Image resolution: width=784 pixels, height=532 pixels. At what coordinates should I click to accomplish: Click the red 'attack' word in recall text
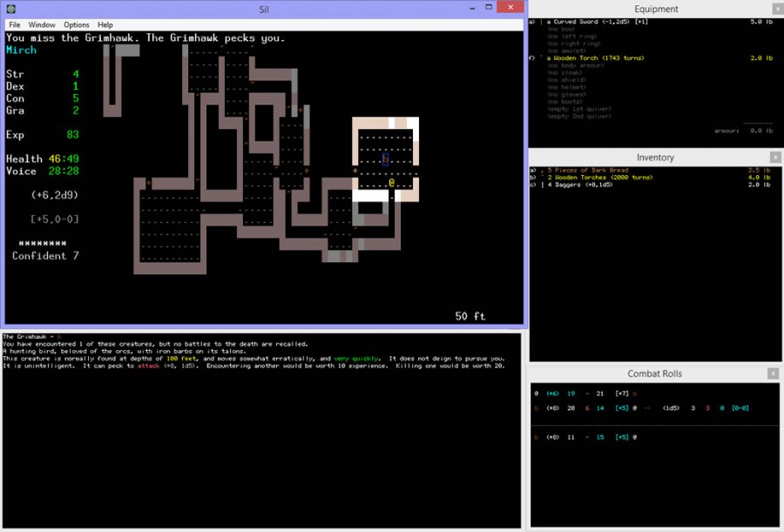tap(148, 366)
